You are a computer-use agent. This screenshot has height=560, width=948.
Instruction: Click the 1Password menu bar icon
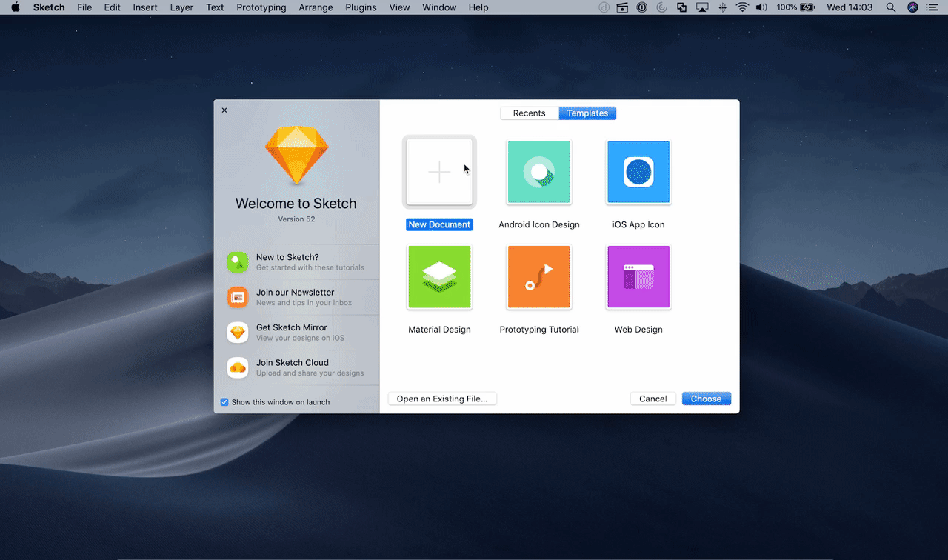642,7
